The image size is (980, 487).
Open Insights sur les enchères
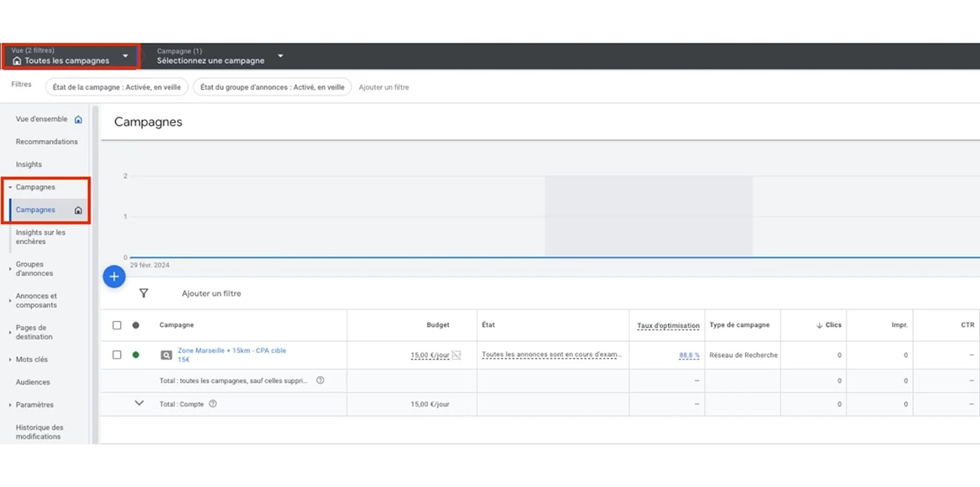pyautogui.click(x=40, y=237)
